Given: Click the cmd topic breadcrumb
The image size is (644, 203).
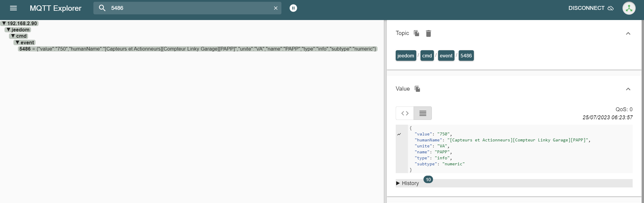Looking at the screenshot, I should coord(427,56).
